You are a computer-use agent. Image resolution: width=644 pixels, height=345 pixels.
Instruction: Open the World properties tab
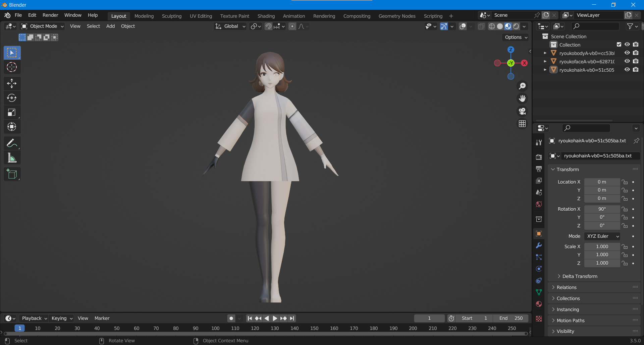pos(539,204)
